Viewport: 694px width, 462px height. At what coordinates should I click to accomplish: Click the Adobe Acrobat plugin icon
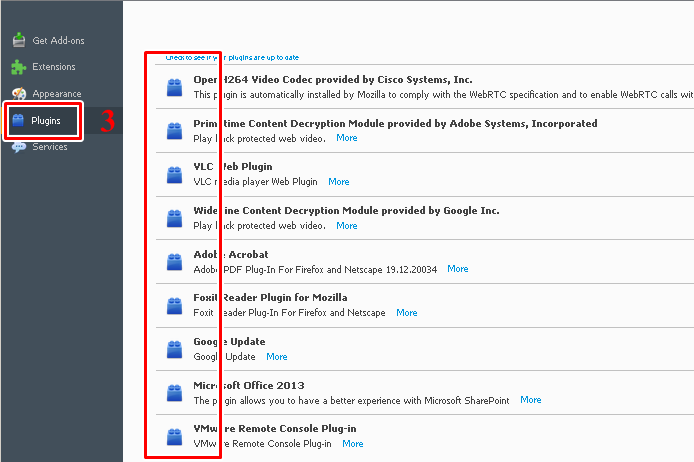[x=174, y=262]
